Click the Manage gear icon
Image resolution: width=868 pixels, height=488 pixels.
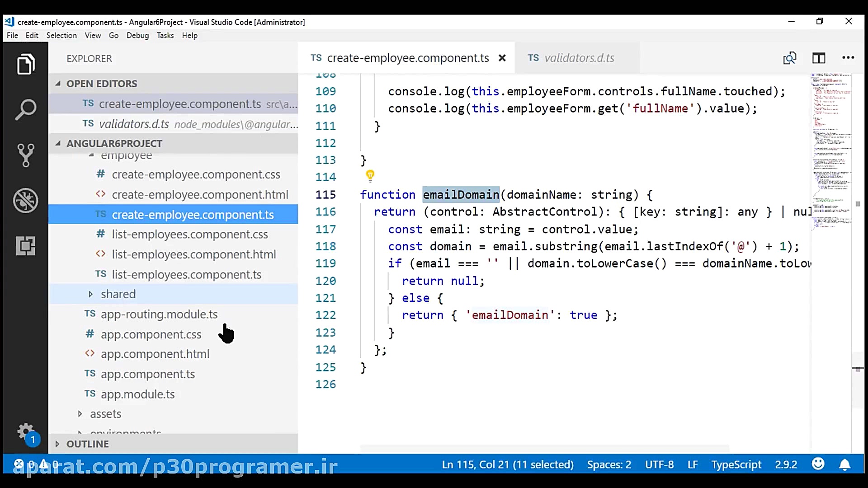(x=26, y=432)
